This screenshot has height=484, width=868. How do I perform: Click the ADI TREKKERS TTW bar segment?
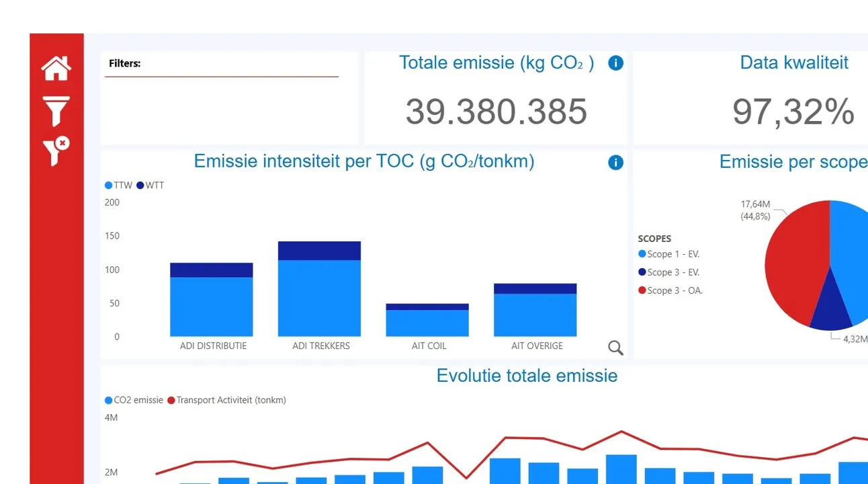pyautogui.click(x=319, y=298)
